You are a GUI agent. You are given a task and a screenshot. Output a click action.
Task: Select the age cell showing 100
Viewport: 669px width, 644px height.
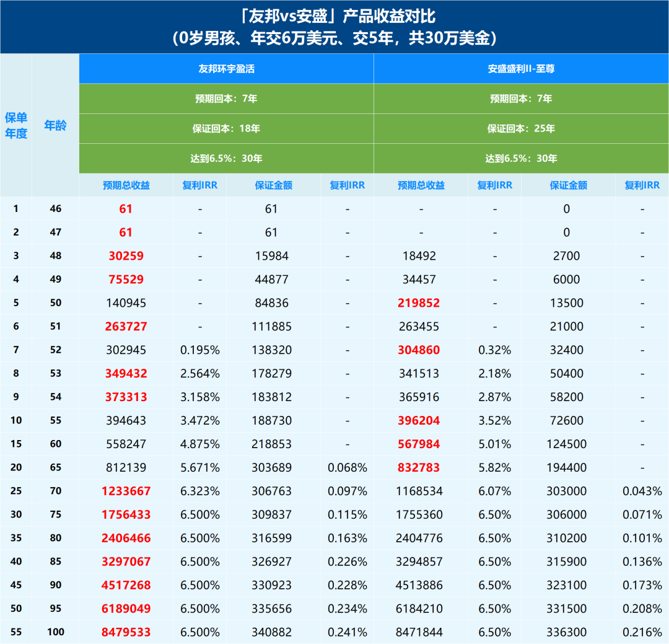point(55,633)
